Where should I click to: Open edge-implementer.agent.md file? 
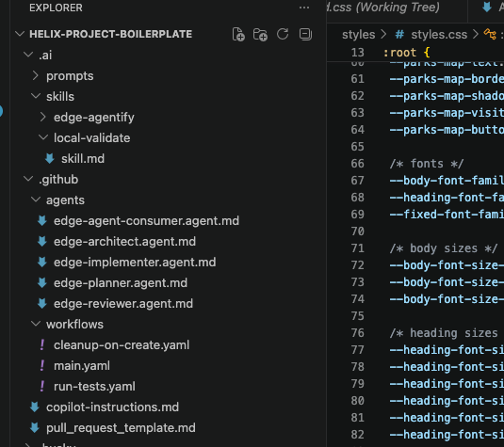135,263
